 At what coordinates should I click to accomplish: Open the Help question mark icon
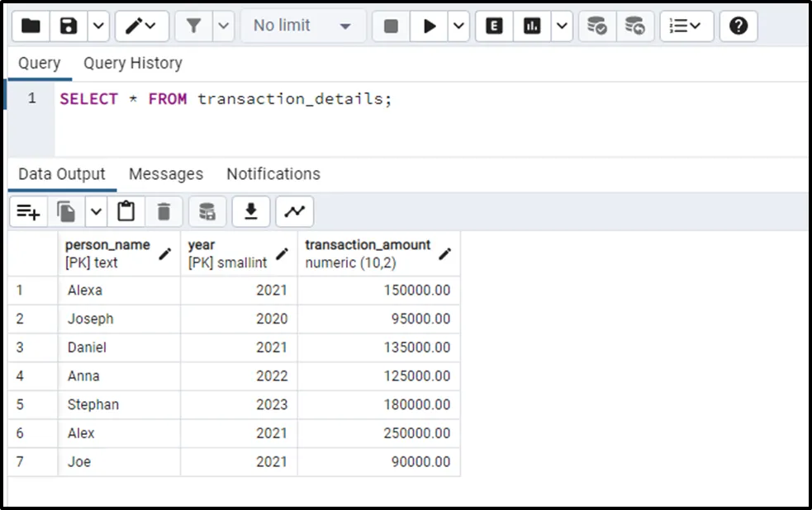738,26
